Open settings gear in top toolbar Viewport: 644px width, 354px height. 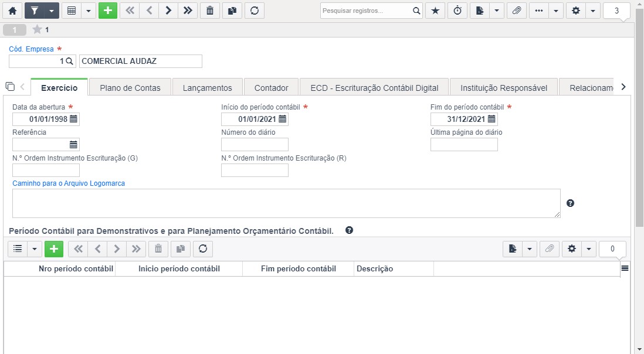click(x=576, y=11)
